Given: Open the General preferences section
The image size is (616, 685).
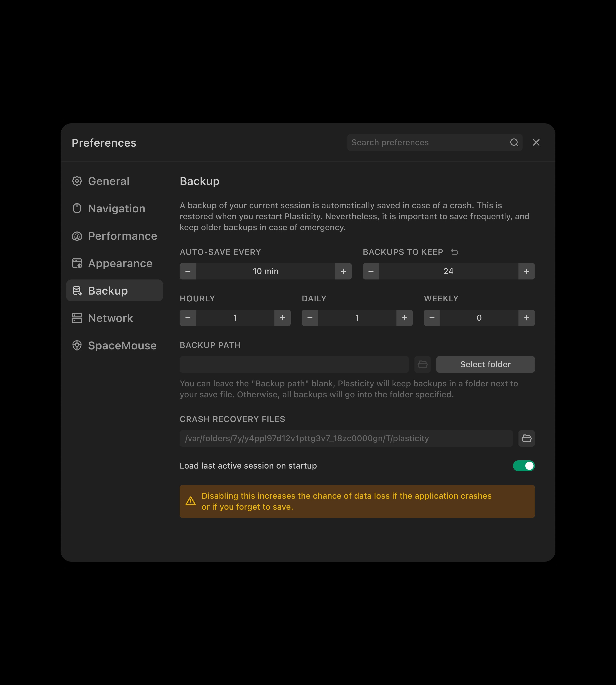Looking at the screenshot, I should click(114, 181).
